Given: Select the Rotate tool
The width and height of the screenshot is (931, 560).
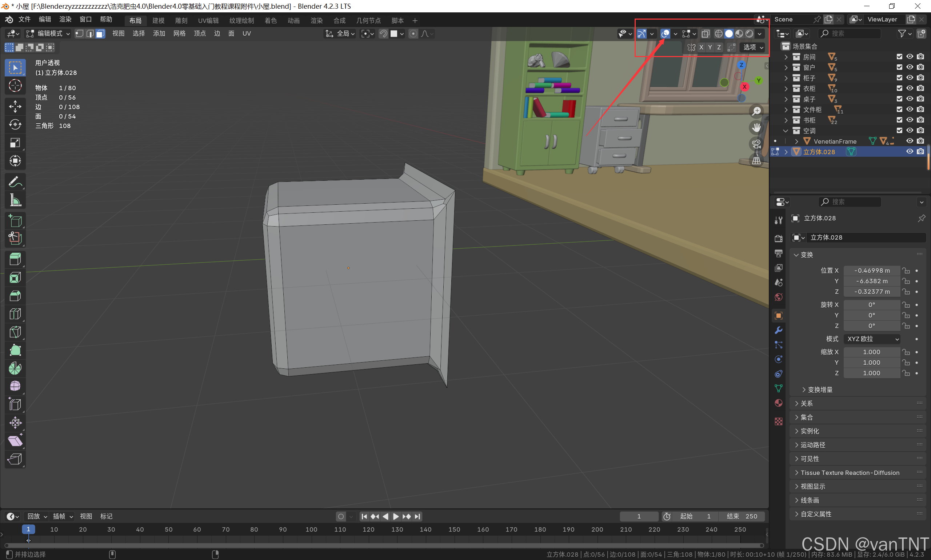Looking at the screenshot, I should coord(15,124).
